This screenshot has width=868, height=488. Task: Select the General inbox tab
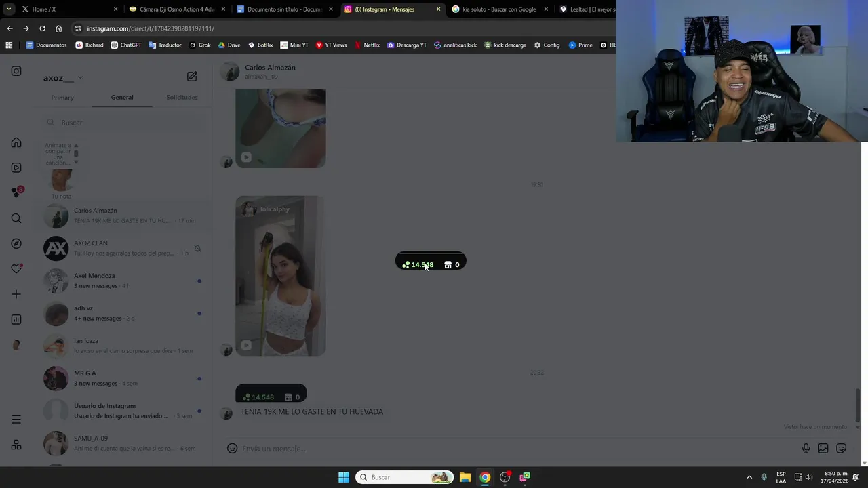122,98
